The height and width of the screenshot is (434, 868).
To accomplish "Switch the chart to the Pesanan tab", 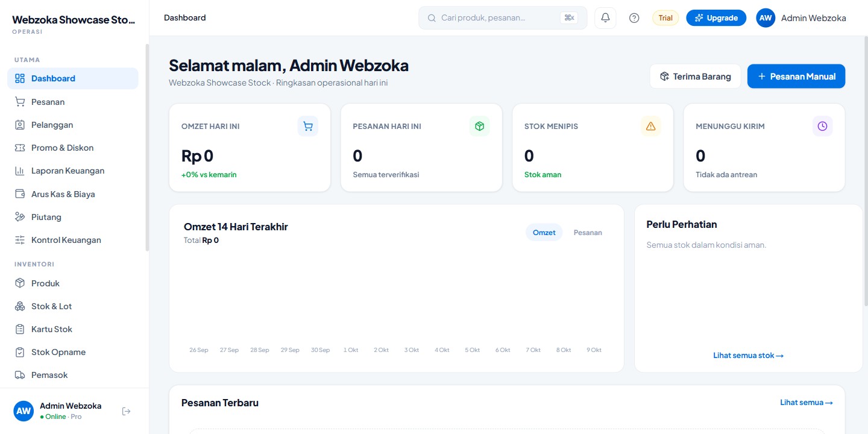I will (588, 233).
